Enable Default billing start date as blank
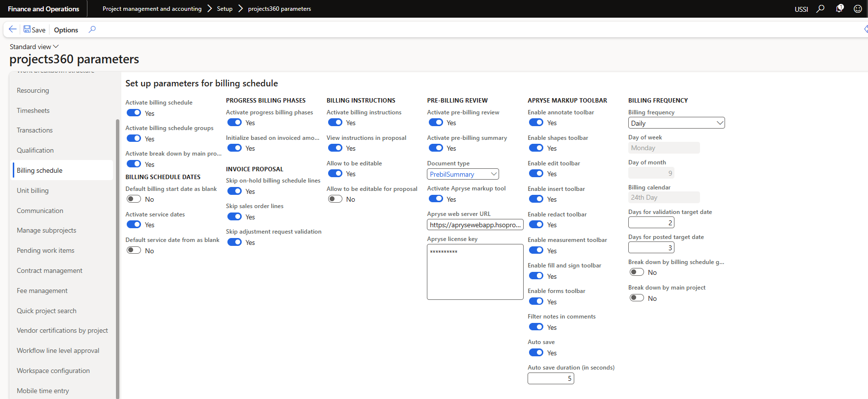 coord(134,199)
